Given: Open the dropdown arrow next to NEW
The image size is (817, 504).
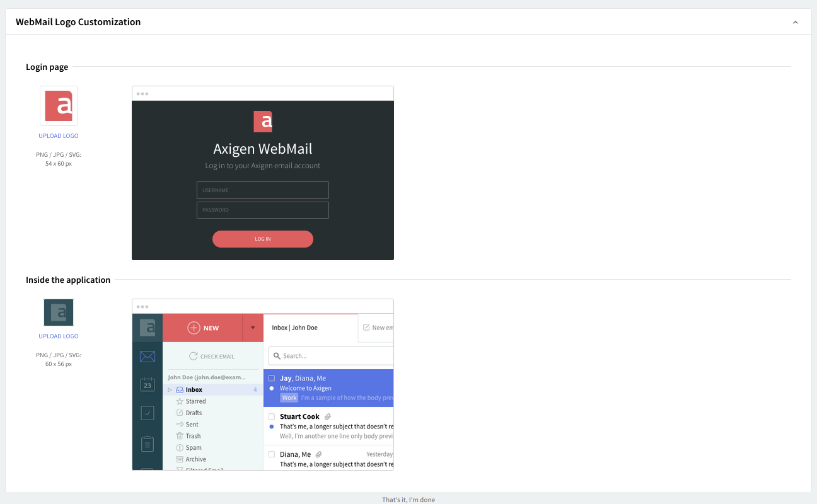Looking at the screenshot, I should point(253,328).
